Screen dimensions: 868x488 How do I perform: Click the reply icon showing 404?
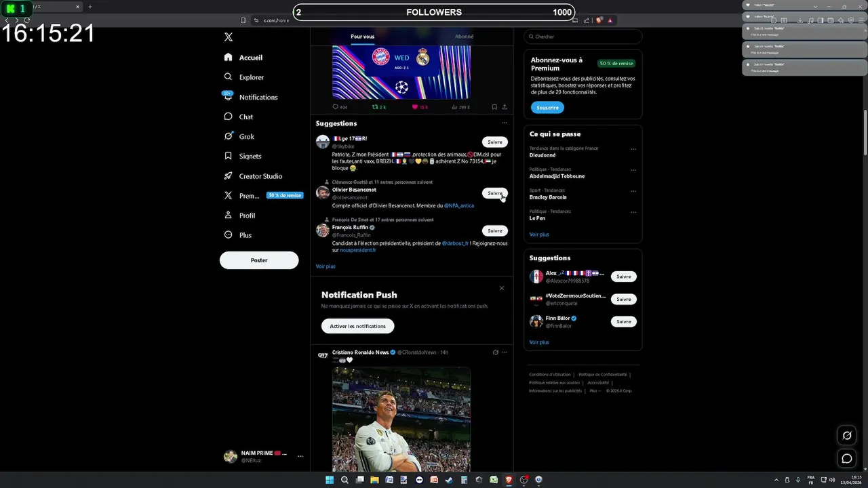click(340, 107)
